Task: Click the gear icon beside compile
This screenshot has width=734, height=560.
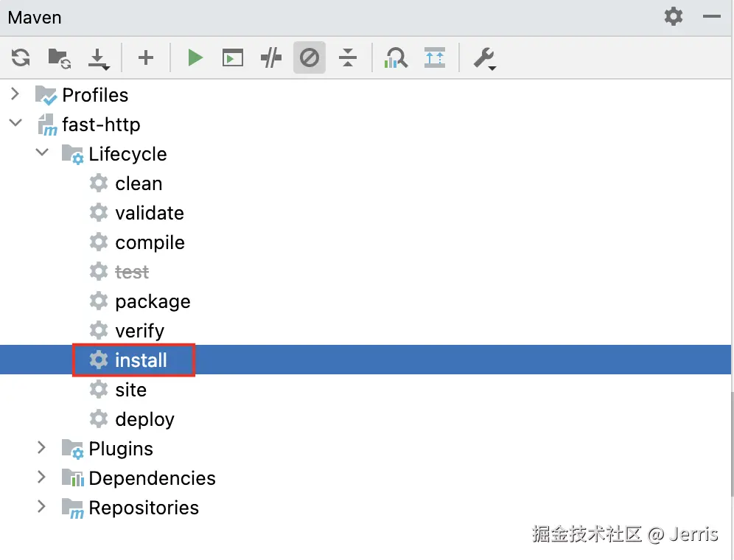Action: [98, 242]
